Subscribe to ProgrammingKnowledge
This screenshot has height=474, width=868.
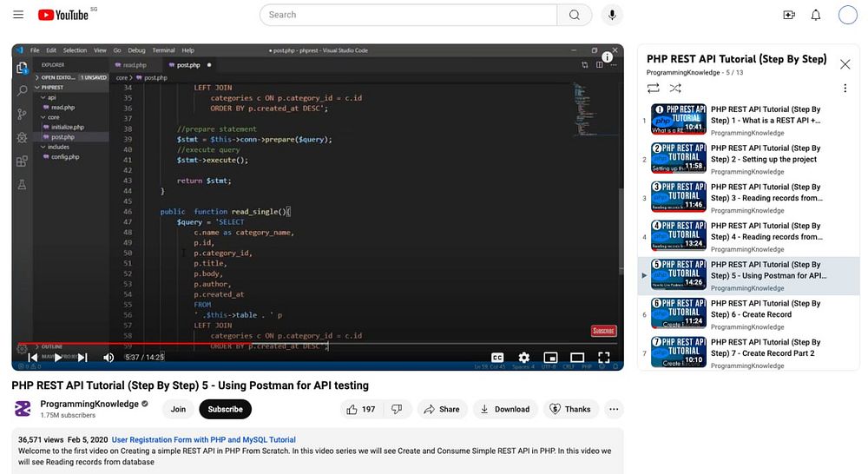(x=226, y=409)
